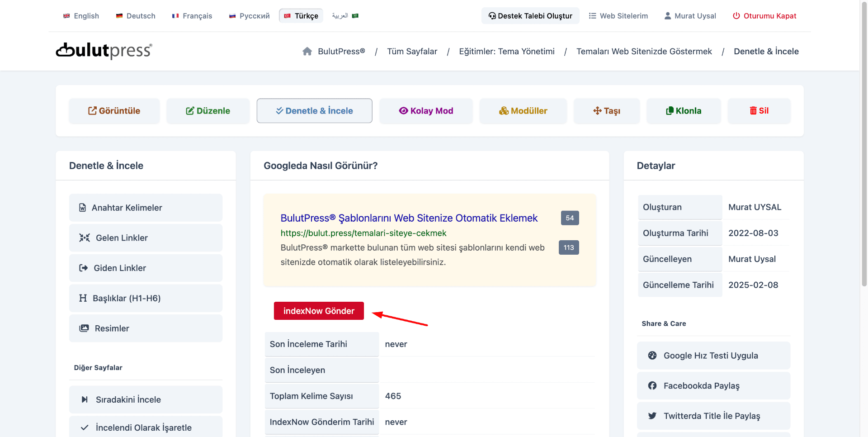Open Başlıklar (H1-H6) headings section
Image resolution: width=868 pixels, height=437 pixels.
coord(146,298)
